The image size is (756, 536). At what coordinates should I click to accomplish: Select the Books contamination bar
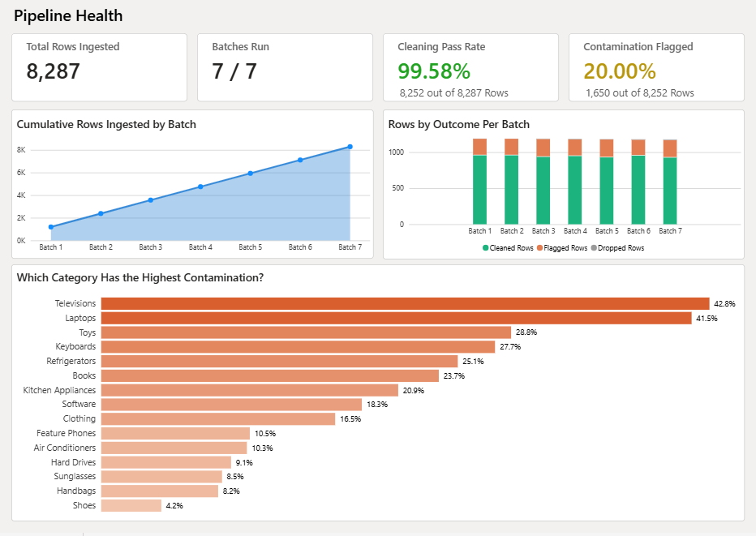270,375
